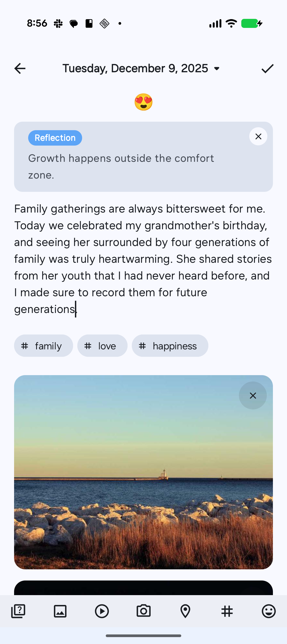
Task: Open the hashtag tags icon
Action: [x=227, y=611]
